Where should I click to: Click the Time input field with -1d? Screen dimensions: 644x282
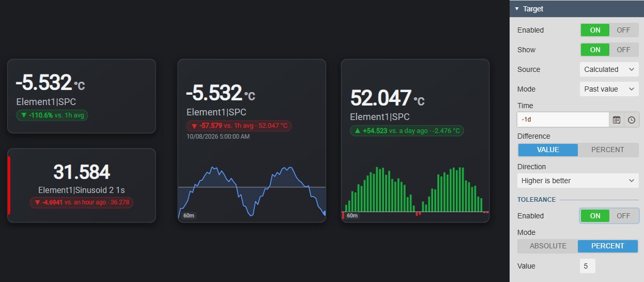pyautogui.click(x=563, y=120)
